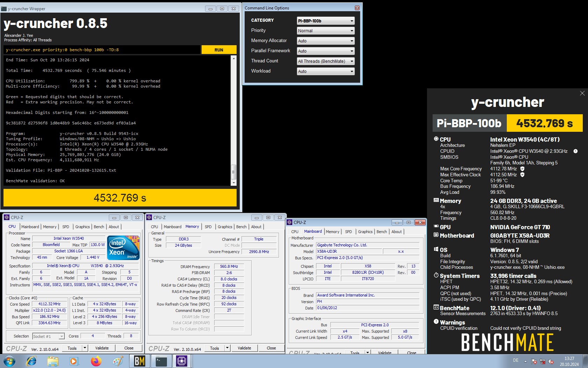Open the Thread Count dropdown
The height and width of the screenshot is (368, 588).
click(x=325, y=61)
